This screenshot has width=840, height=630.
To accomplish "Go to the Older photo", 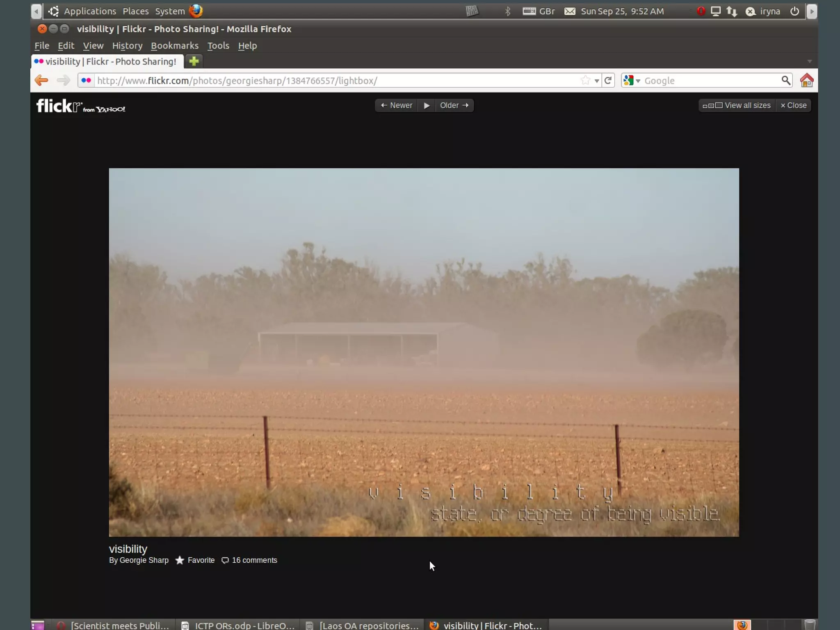I will pyautogui.click(x=454, y=105).
